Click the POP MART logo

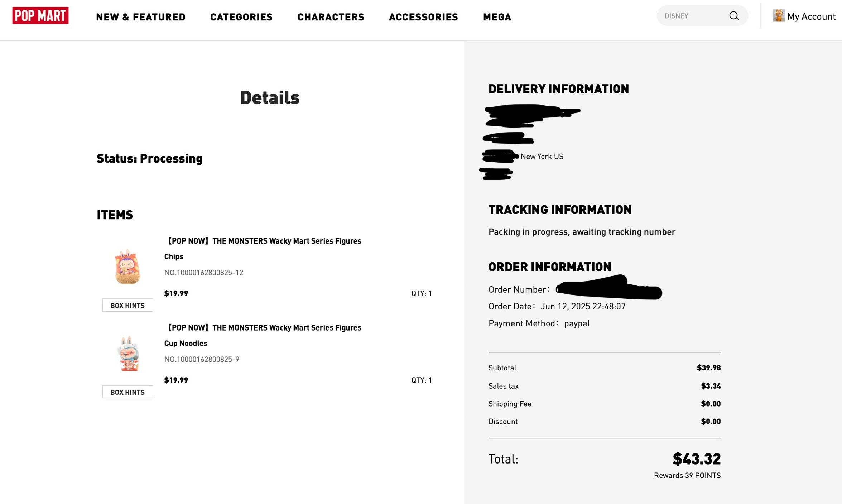[x=40, y=16]
